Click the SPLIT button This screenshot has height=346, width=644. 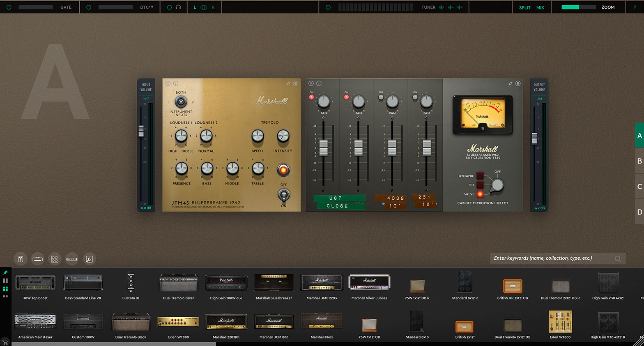(524, 7)
